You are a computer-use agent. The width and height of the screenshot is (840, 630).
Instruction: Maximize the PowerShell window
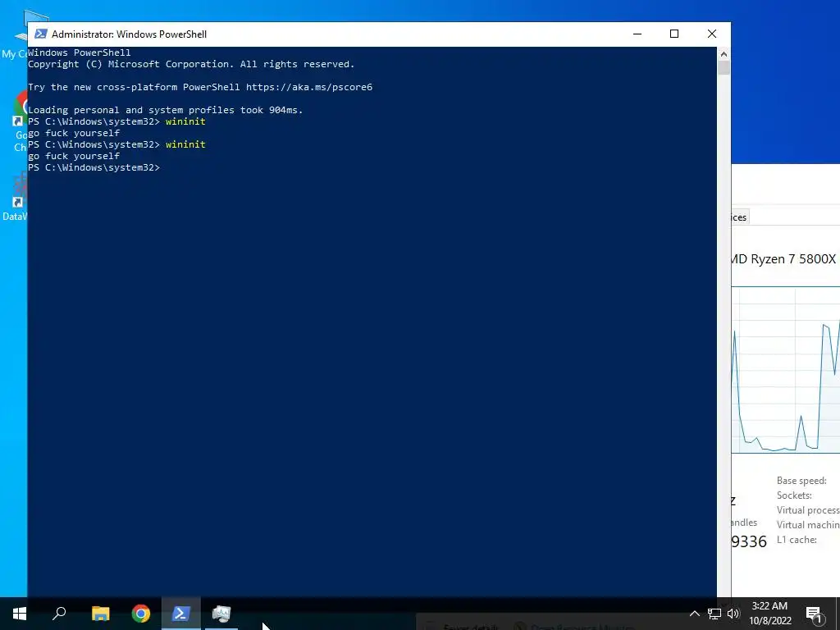pos(674,34)
